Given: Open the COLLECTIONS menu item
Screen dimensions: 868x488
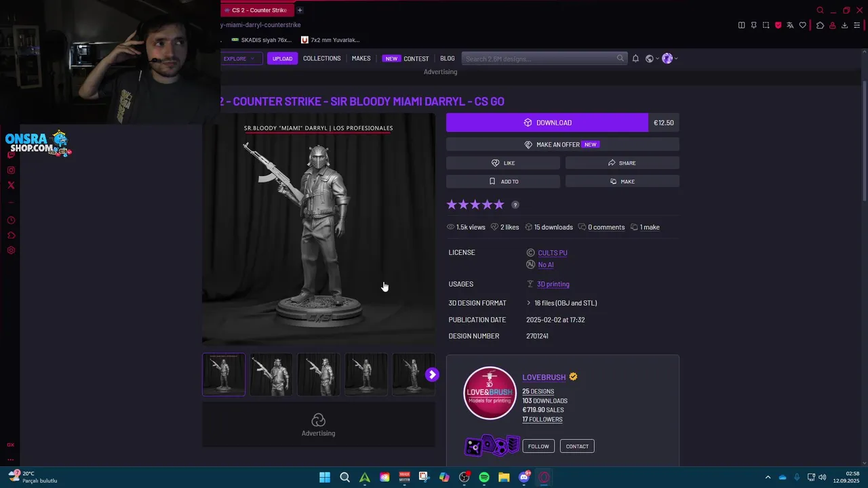Looking at the screenshot, I should (x=321, y=58).
